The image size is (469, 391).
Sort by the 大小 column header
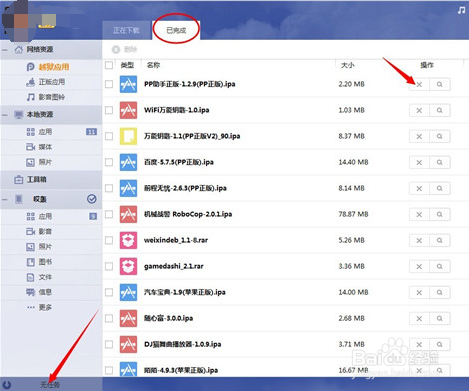tap(348, 65)
